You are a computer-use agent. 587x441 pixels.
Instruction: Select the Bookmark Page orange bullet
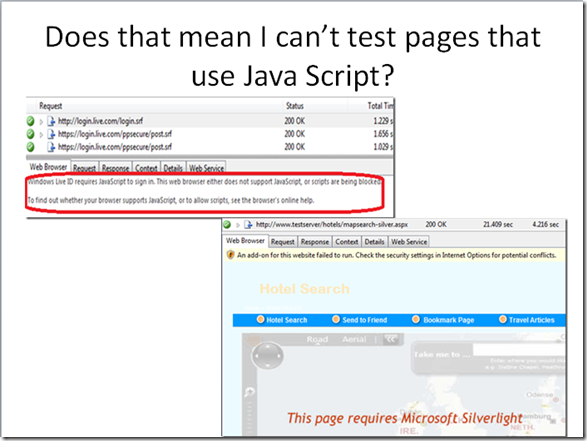tap(416, 319)
